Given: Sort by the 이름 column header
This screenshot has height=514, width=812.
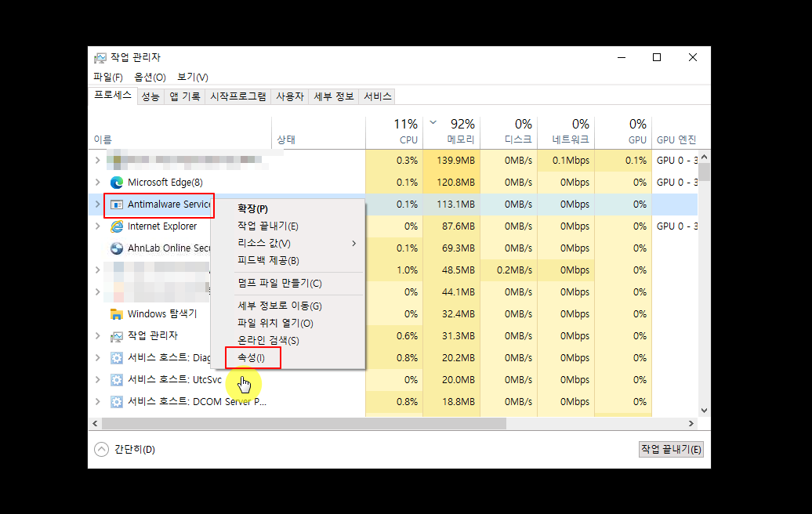Looking at the screenshot, I should point(180,132).
